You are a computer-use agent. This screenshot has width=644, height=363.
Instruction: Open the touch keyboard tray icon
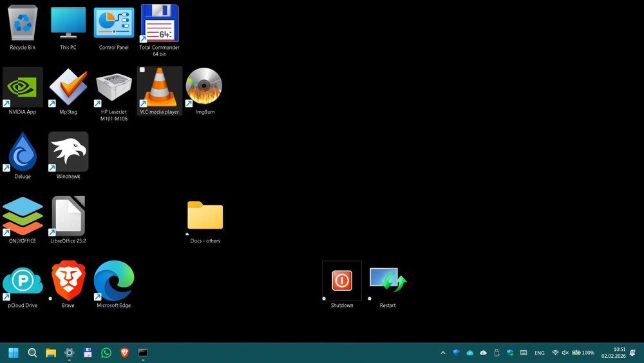524,353
